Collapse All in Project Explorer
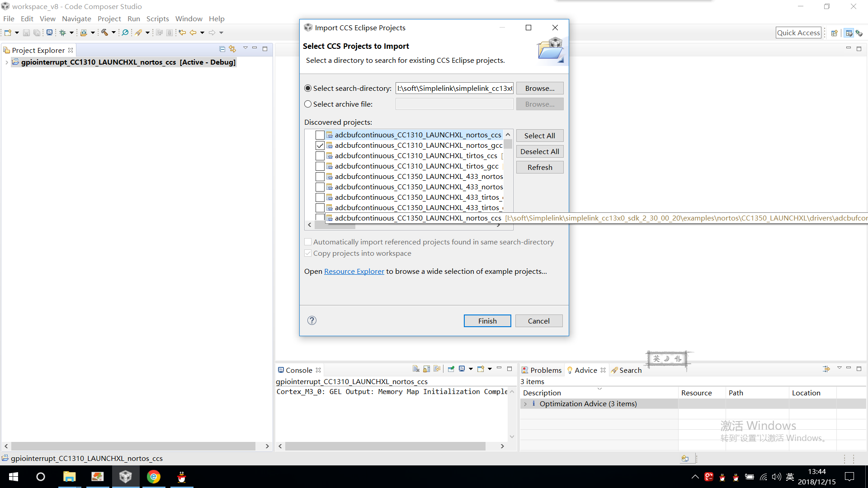Screen dimensions: 868x488 tap(222, 49)
